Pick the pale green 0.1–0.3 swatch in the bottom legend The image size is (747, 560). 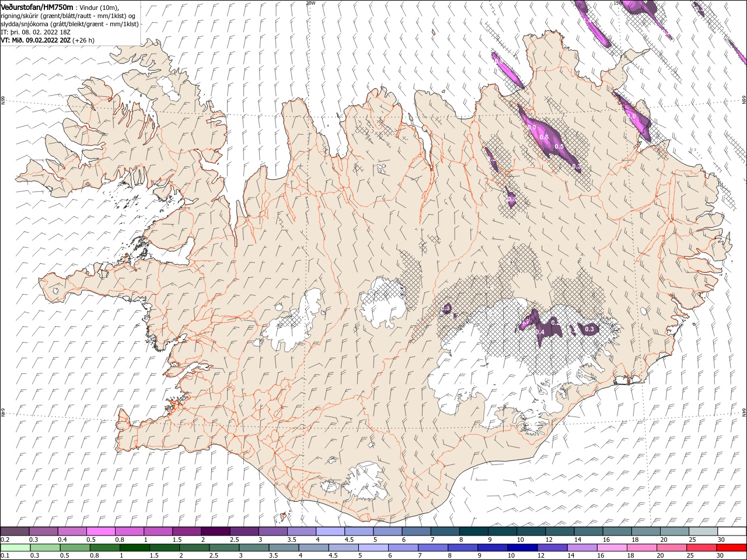(15, 548)
